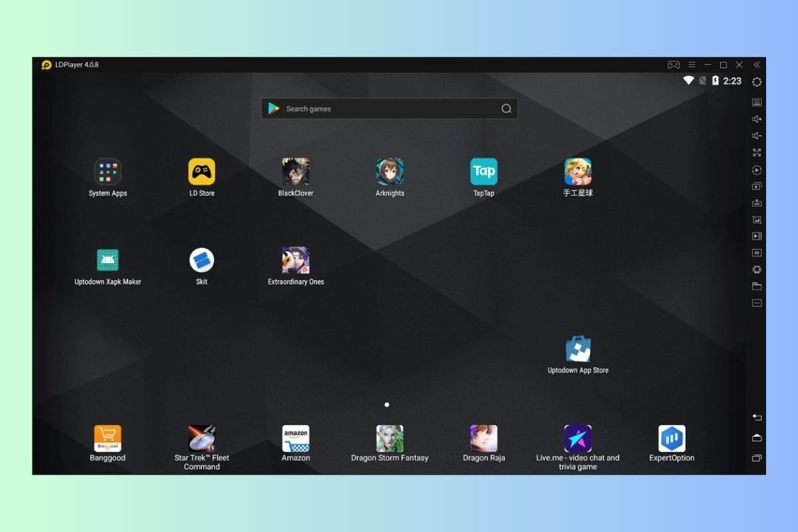The height and width of the screenshot is (532, 798).
Task: Click the search magnifier icon
Action: pos(506,108)
